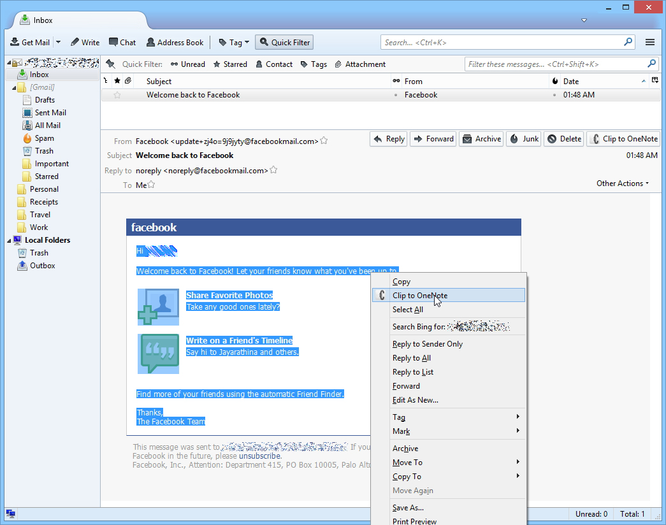Viewport: 666px width, 525px height.
Task: Choose Copy in context menu
Action: 449,282
